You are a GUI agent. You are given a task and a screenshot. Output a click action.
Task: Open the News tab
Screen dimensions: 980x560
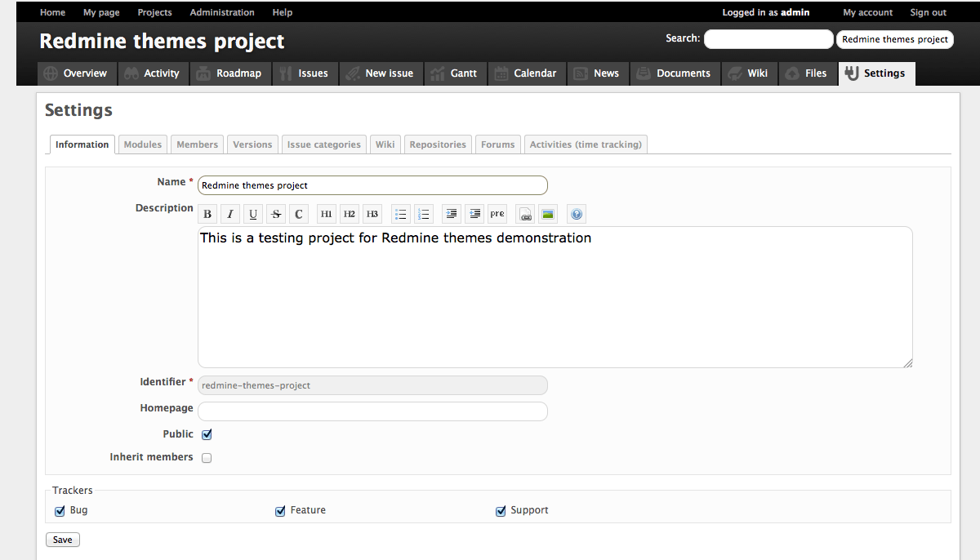[598, 73]
